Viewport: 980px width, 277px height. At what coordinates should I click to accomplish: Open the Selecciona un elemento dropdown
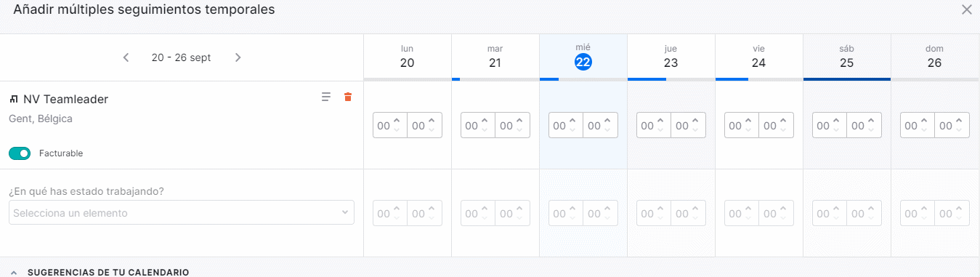click(182, 213)
